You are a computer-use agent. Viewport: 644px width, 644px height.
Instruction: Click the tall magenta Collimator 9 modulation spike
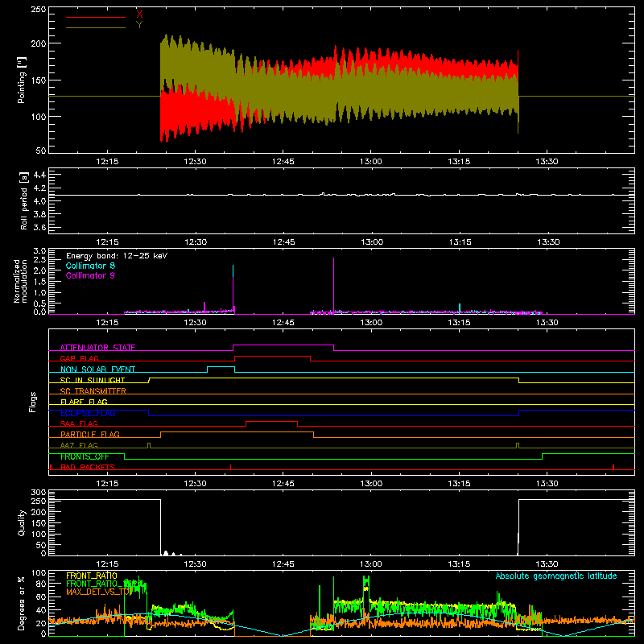tap(333, 286)
